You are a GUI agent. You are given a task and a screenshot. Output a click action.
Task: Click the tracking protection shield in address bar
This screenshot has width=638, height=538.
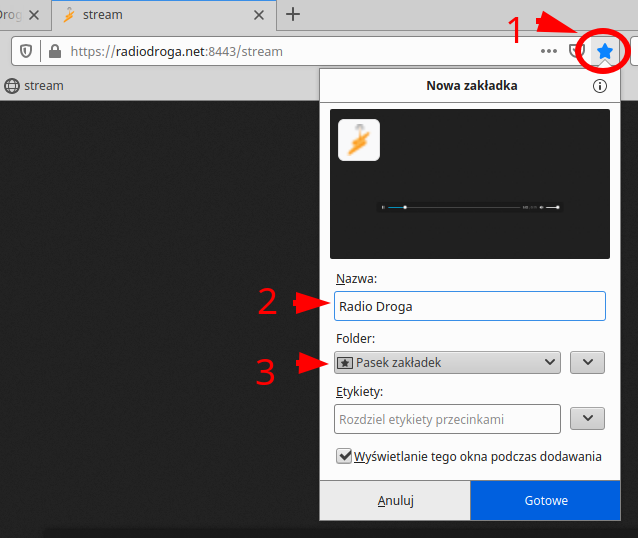[x=27, y=51]
